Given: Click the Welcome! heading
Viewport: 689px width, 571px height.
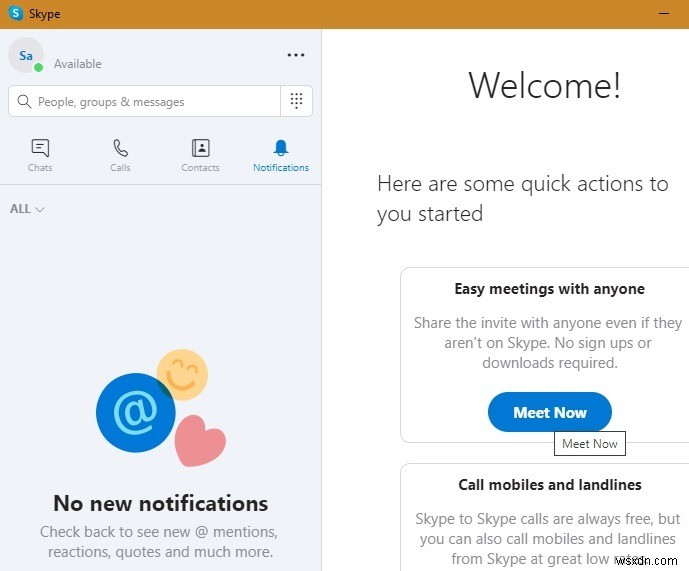Looking at the screenshot, I should [545, 85].
